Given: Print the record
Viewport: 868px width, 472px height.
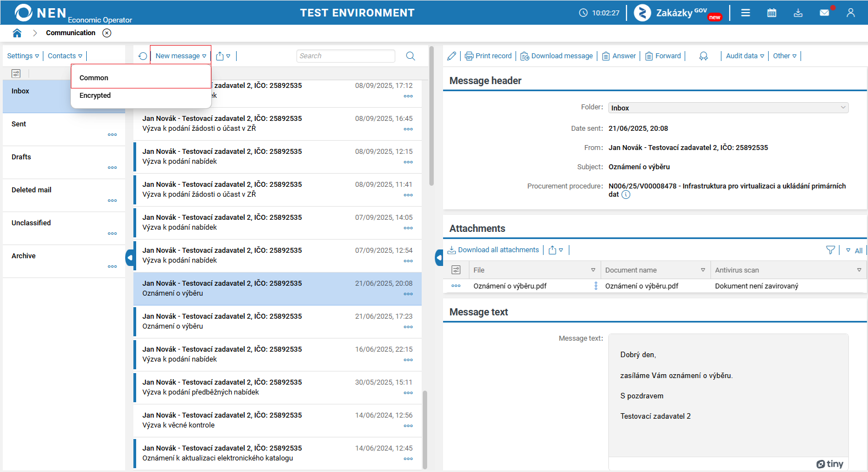Looking at the screenshot, I should [x=488, y=56].
